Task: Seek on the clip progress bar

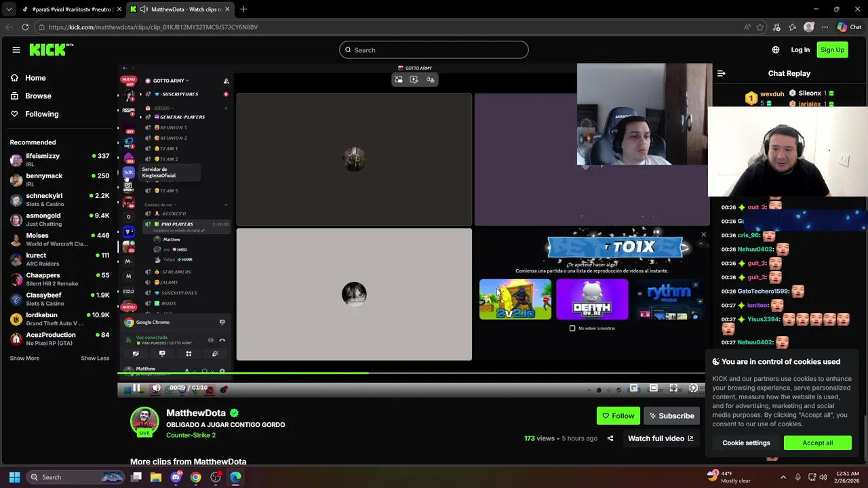Action: pyautogui.click(x=411, y=373)
